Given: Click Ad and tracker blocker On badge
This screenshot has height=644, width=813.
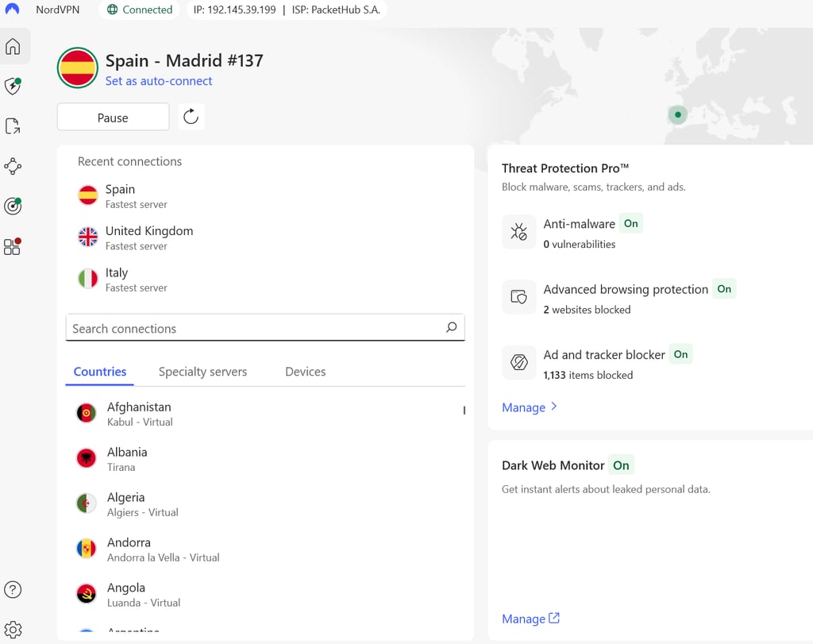Looking at the screenshot, I should [680, 354].
